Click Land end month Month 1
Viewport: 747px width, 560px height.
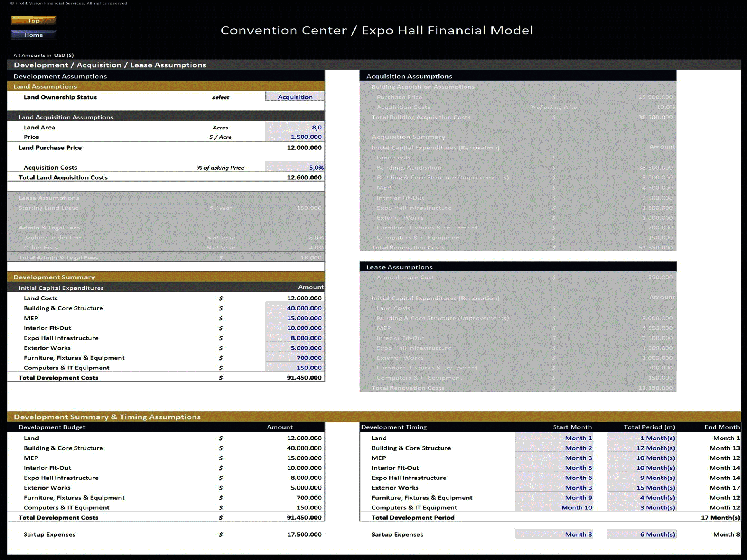point(726,438)
